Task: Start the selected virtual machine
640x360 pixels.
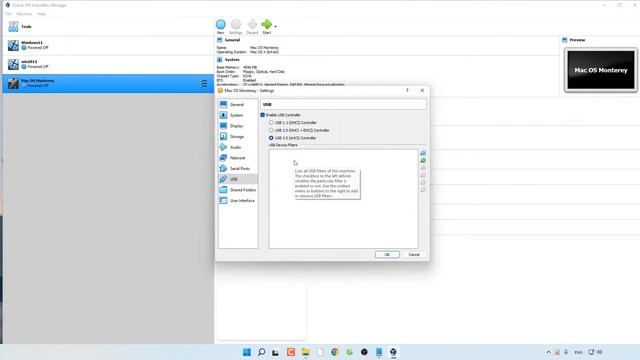Action: click(x=267, y=27)
